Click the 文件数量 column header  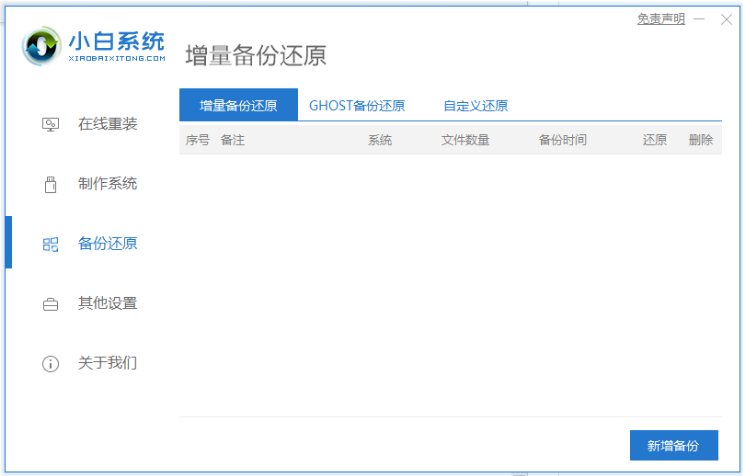465,140
